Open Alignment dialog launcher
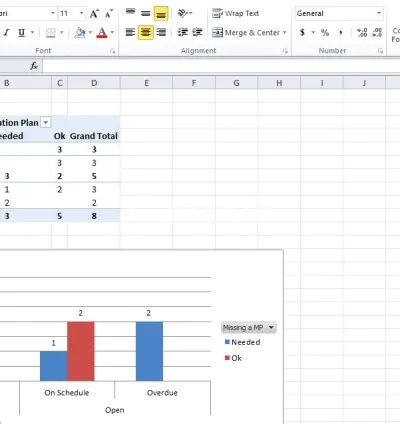 (x=285, y=51)
